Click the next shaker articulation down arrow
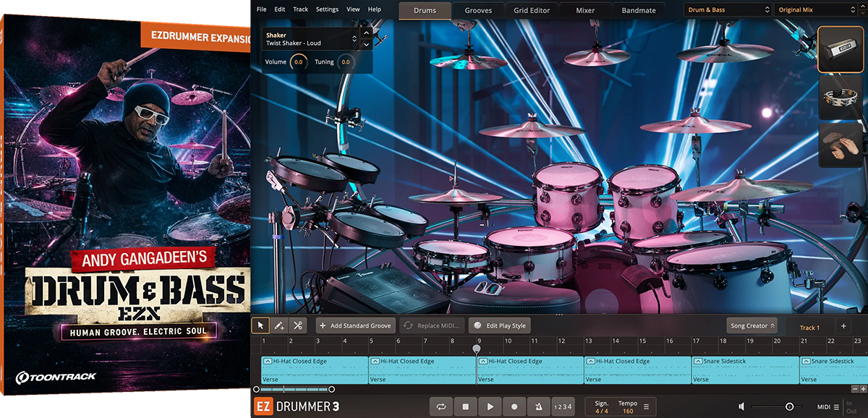The width and height of the screenshot is (868, 418). point(366,44)
